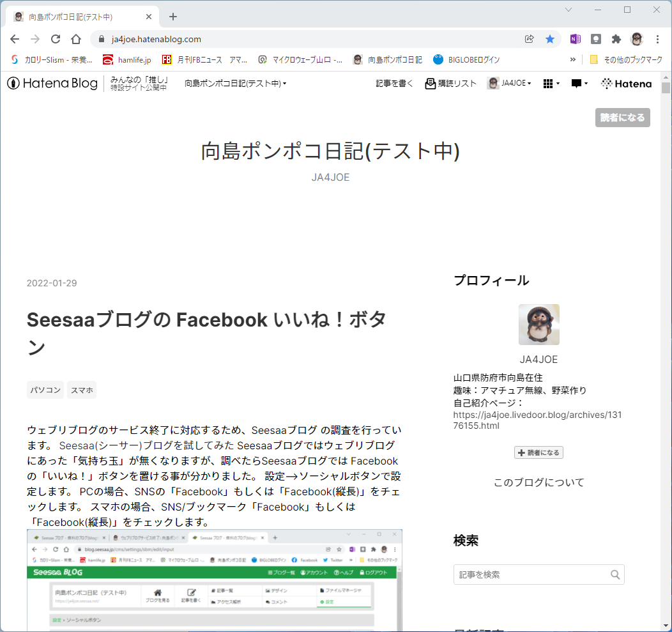The image size is (672, 632).
Task: Click the gray 読者になる button at top
Action: click(x=622, y=118)
